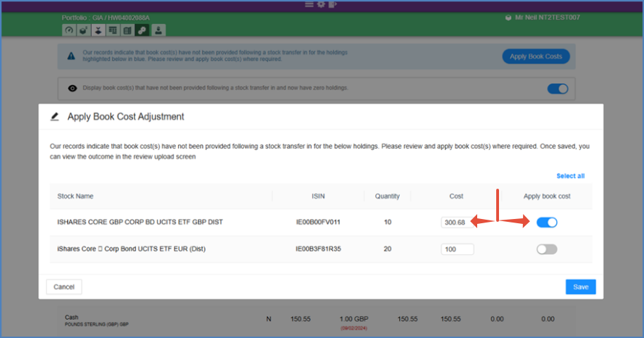This screenshot has height=338, width=644.
Task: Click the logout icon in purple bar
Action: coord(332,4)
